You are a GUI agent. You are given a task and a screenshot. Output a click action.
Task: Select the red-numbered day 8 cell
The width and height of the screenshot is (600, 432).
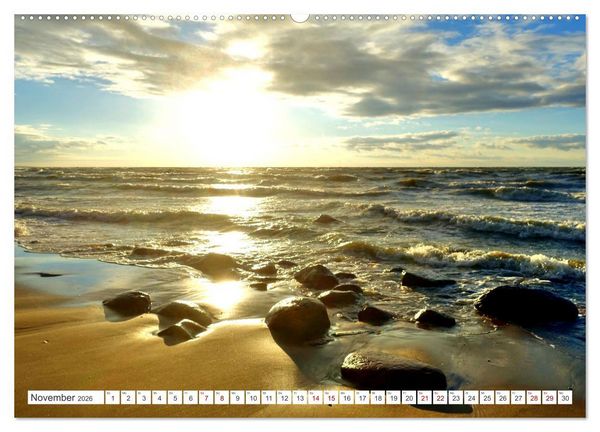click(222, 398)
